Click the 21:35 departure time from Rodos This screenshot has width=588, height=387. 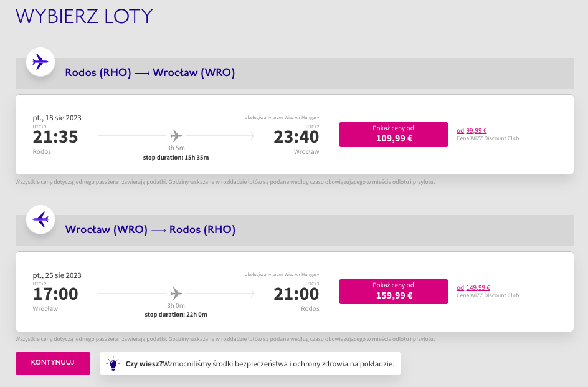(x=55, y=137)
